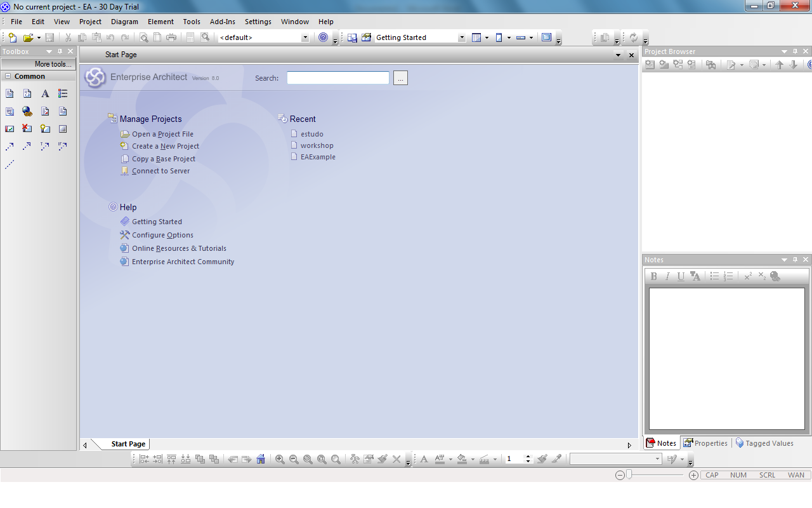Click the Print toolbar icon

[x=171, y=37]
